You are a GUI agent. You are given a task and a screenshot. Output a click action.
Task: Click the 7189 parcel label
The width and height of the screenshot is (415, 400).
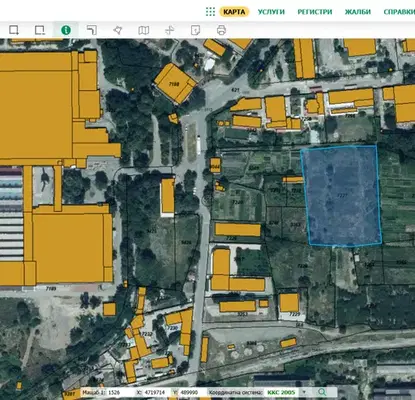(x=51, y=289)
